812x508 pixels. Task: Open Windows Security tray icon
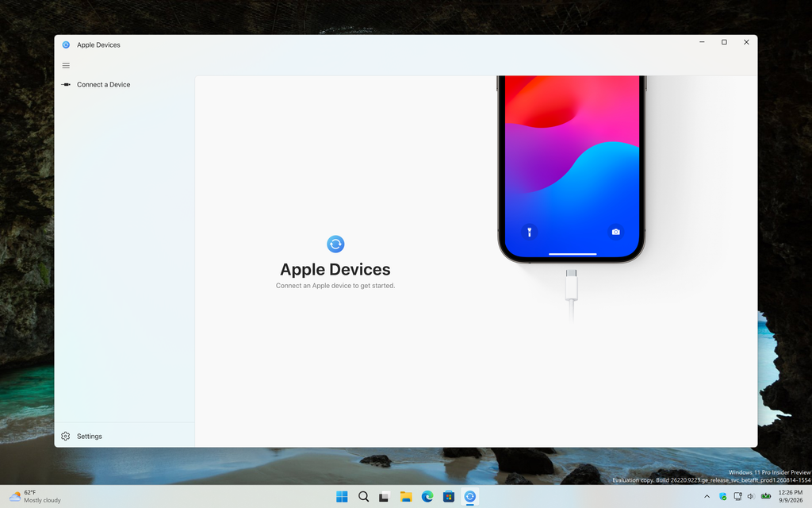723,497
